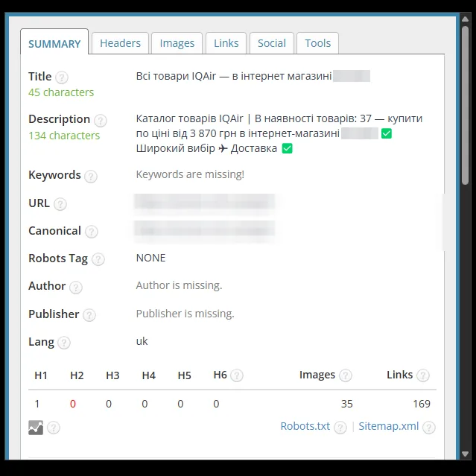Click the help icon beside Images count
Screen dimensions: 476x476
tap(346, 375)
